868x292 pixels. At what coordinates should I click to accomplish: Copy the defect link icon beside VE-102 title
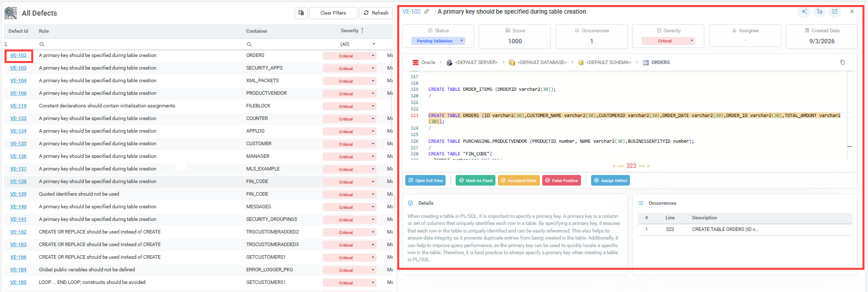pyautogui.click(x=427, y=12)
